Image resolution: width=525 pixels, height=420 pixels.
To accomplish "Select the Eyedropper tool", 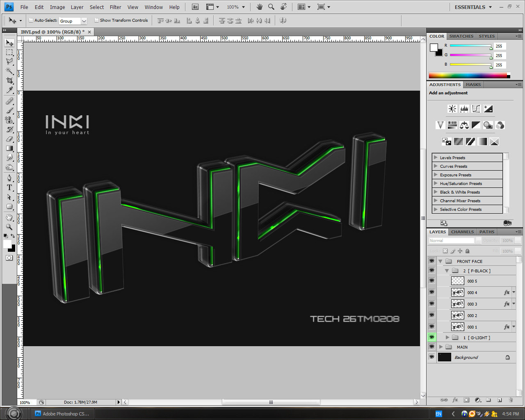I will [9, 90].
